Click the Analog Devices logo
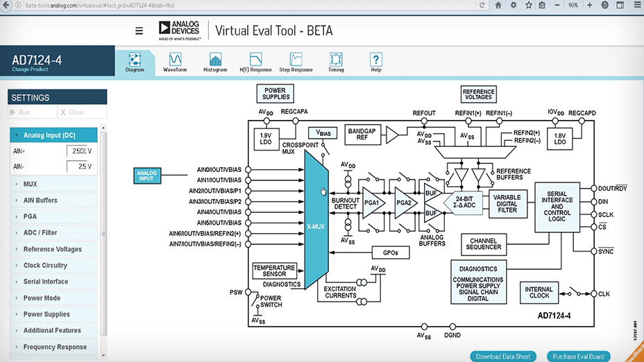The height and width of the screenshot is (362, 644). (180, 31)
